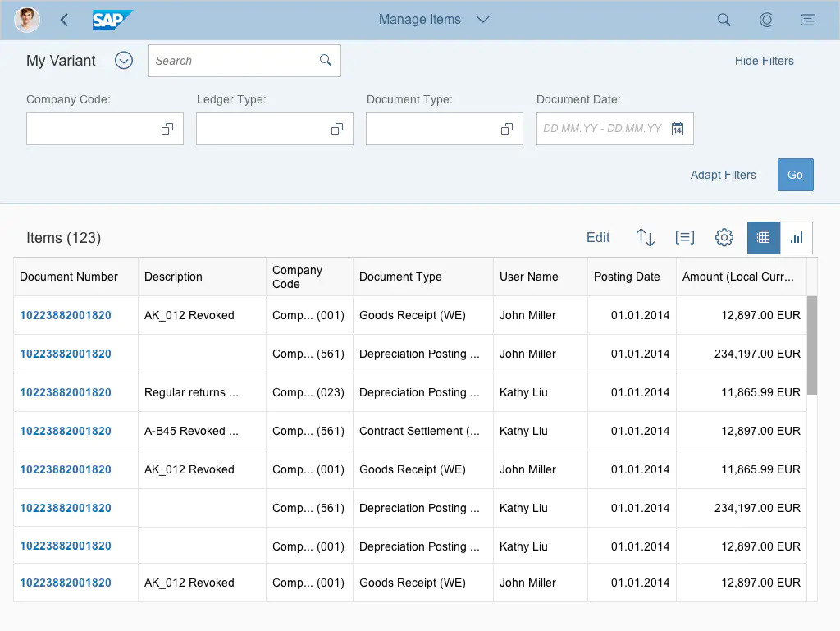Open the table sort icon

646,238
